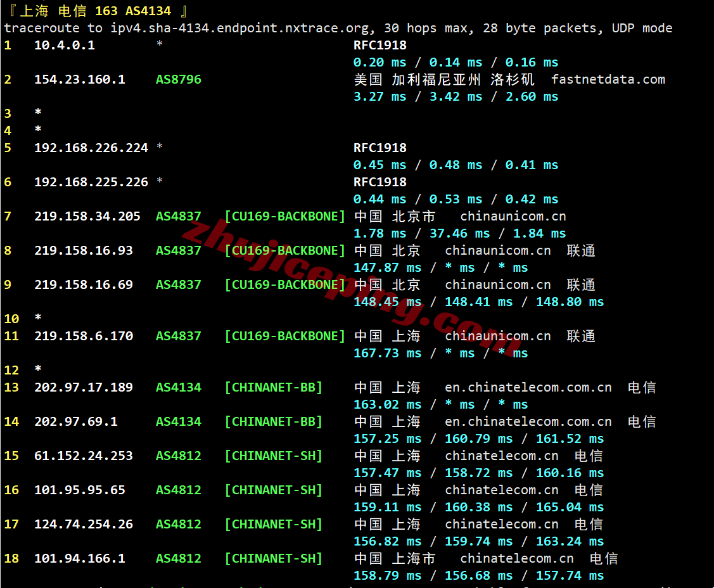Select the AS8796 number
714x588 pixels.
(x=179, y=79)
